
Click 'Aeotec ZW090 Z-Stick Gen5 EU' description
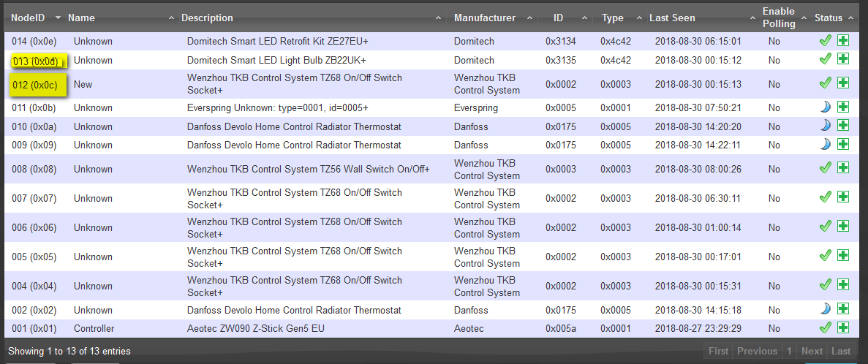click(x=256, y=329)
